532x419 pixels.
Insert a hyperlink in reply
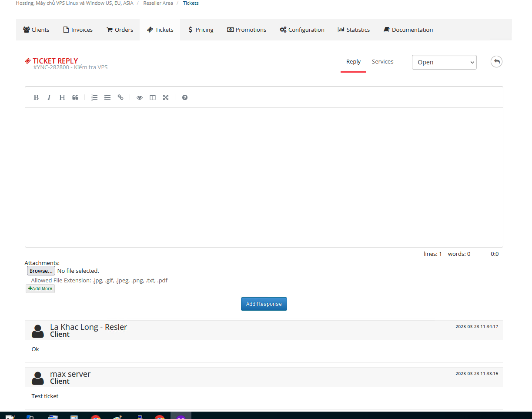coord(120,97)
